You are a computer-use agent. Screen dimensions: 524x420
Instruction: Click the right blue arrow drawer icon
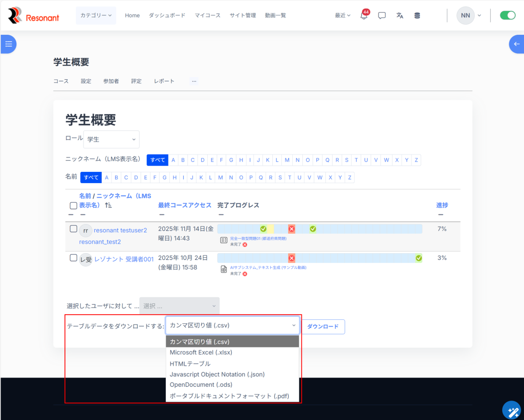click(x=516, y=44)
